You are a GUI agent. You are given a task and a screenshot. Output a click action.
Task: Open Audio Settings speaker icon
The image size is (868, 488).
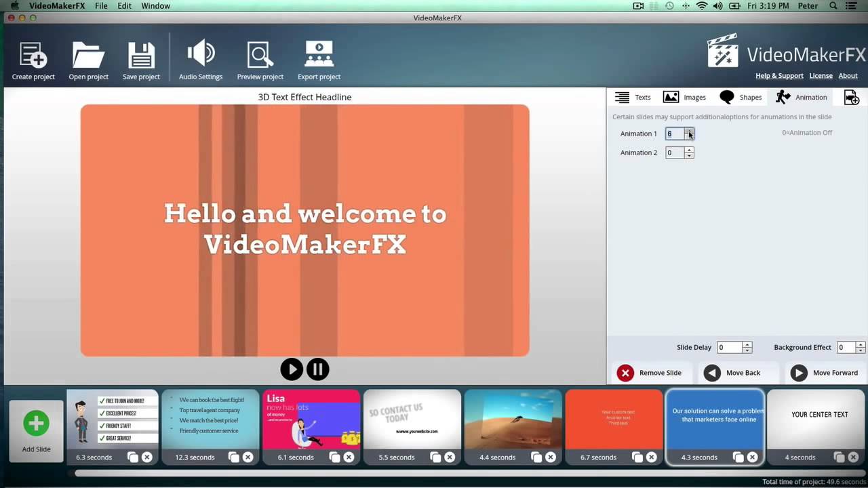(x=201, y=54)
